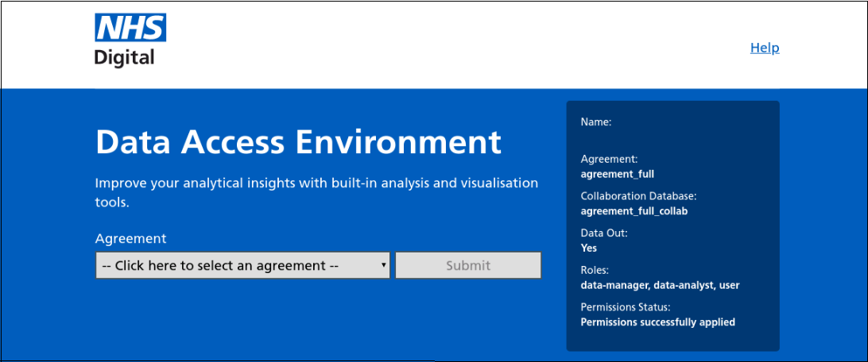Click the Submit button
This screenshot has width=868, height=362.
467,265
